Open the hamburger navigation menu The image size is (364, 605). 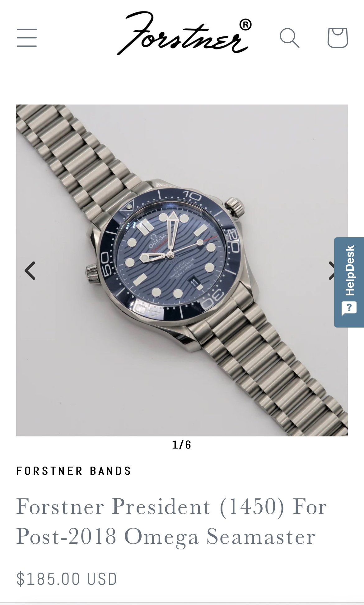pyautogui.click(x=27, y=38)
